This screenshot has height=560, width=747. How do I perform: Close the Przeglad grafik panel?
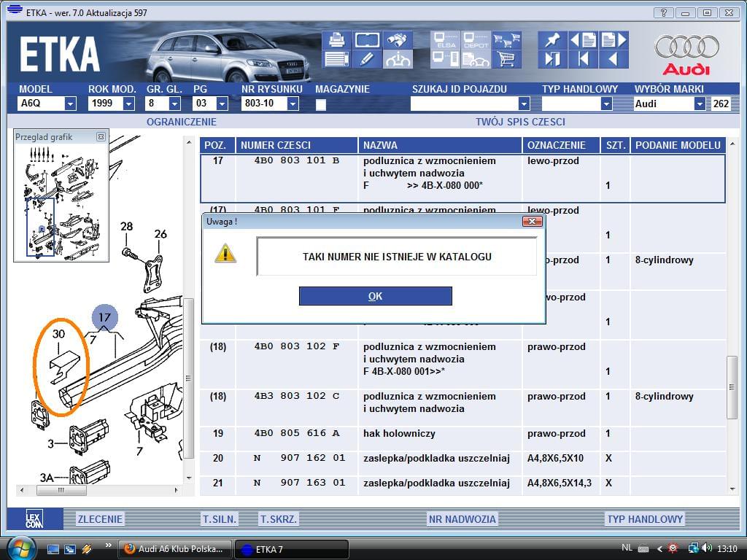click(101, 136)
